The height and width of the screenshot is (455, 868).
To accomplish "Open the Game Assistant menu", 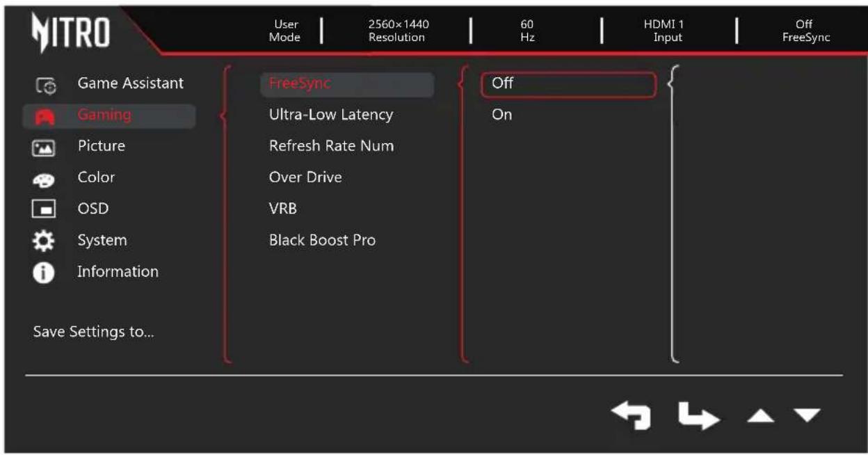I will [x=131, y=83].
